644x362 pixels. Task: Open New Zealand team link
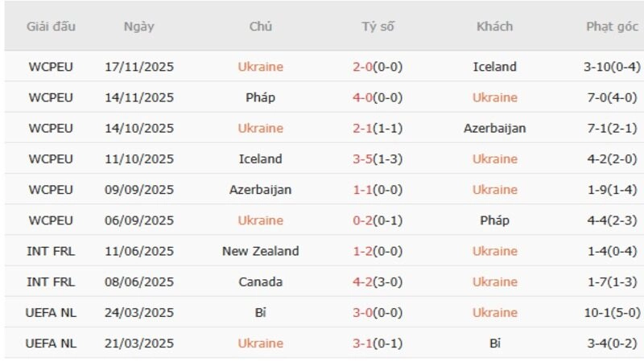pyautogui.click(x=260, y=251)
